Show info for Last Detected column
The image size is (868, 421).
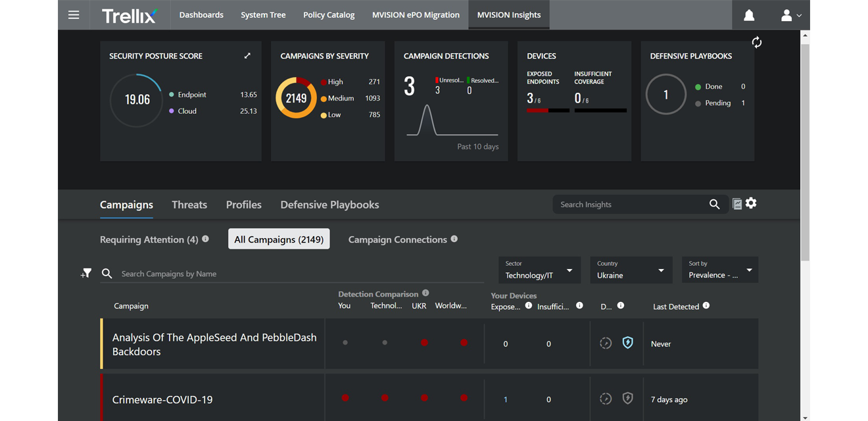pyautogui.click(x=706, y=305)
